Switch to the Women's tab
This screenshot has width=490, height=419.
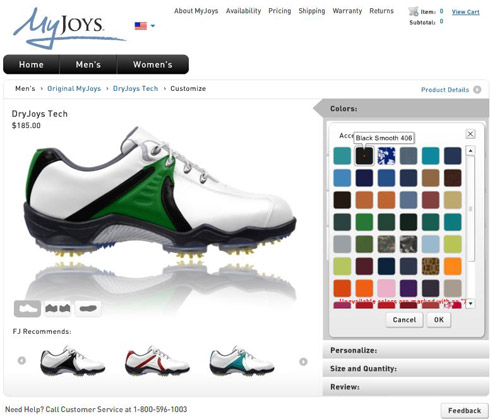153,64
